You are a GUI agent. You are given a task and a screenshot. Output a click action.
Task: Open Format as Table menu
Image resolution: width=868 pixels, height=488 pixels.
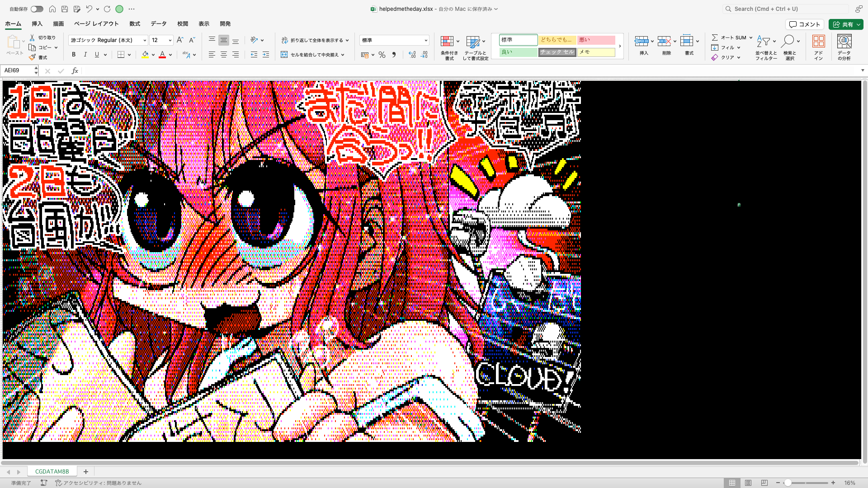point(475,48)
